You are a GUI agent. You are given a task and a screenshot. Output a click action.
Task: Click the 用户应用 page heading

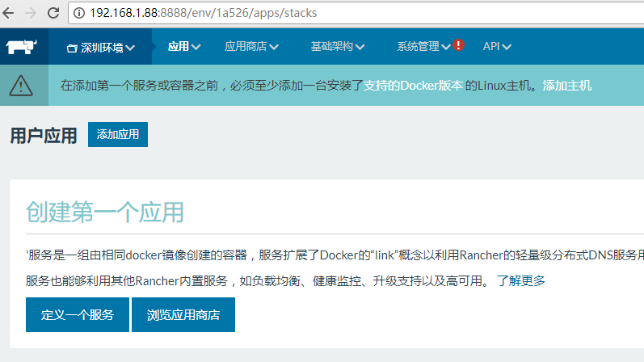pyautogui.click(x=44, y=136)
